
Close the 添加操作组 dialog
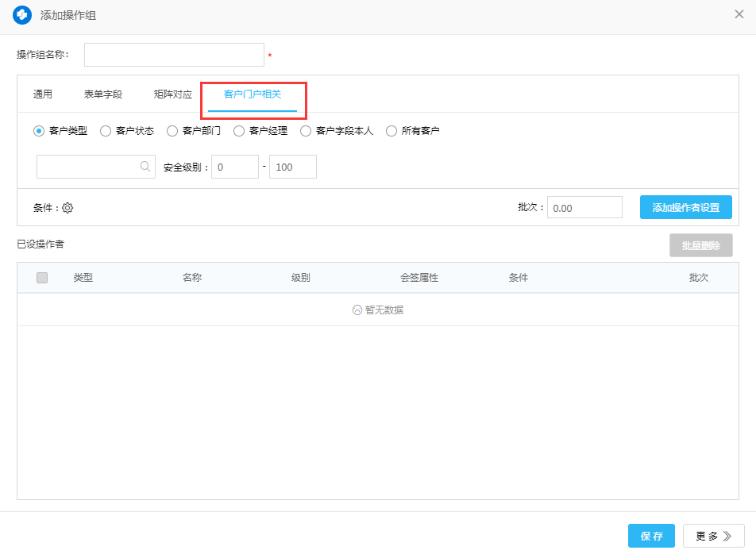[x=739, y=14]
